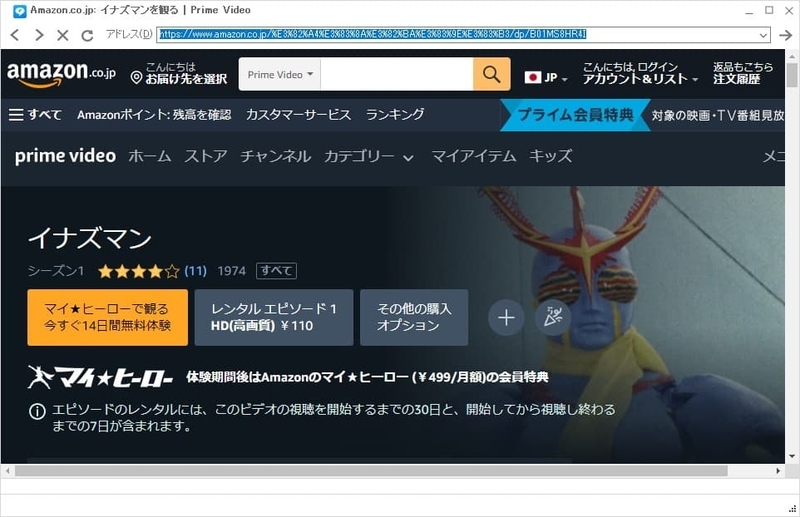The height and width of the screenshot is (517, 800).
Task: Click the address URL field
Action: (x=457, y=35)
